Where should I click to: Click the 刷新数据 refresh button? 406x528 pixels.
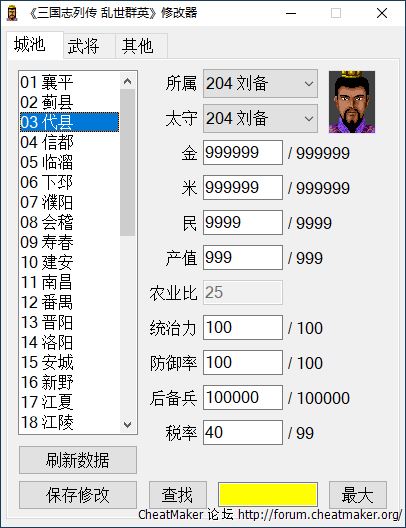click(78, 460)
